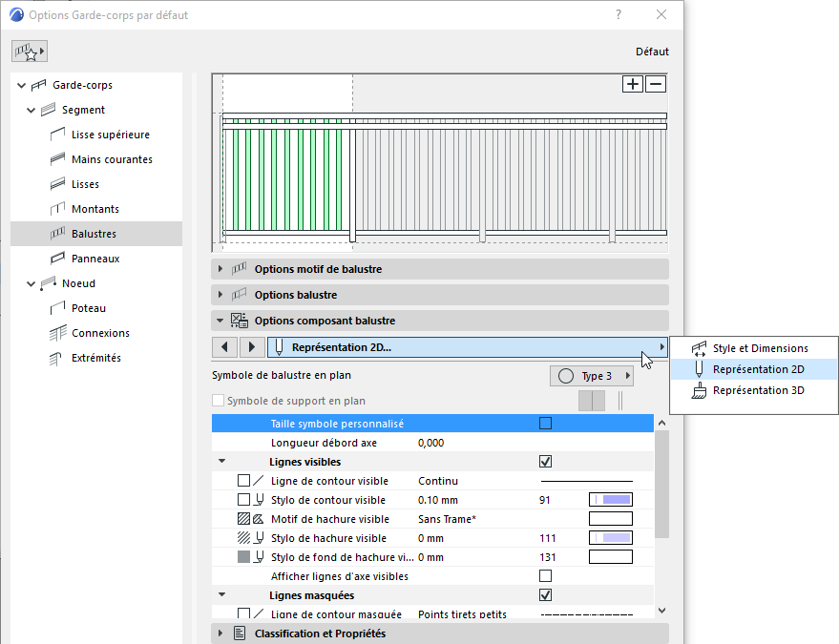Viewport: 839px width, 644px height.
Task: Click the Options motif de balustre icon
Action: point(240,269)
